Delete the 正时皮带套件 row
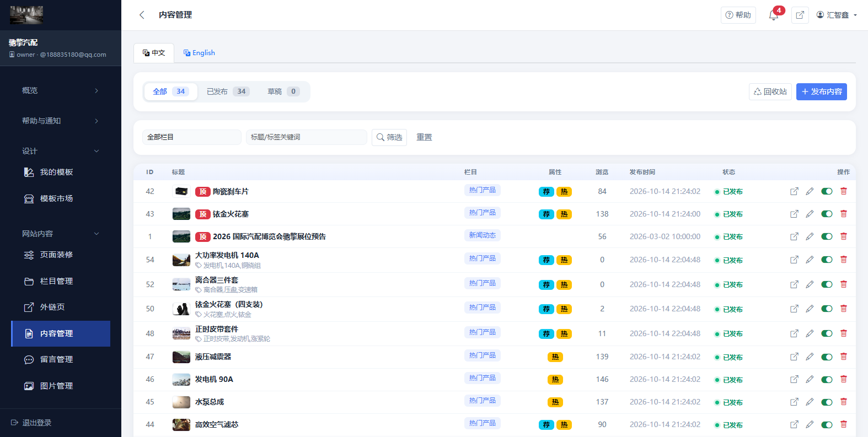The width and height of the screenshot is (868, 437). (x=844, y=333)
